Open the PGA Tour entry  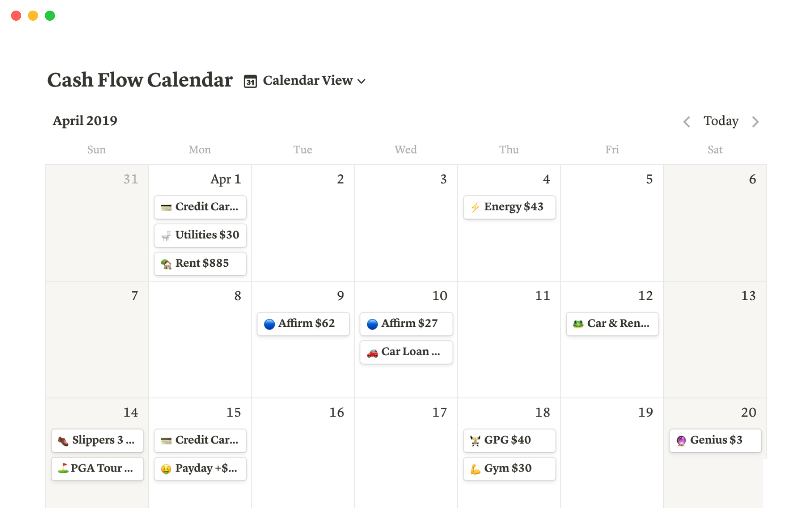click(x=97, y=469)
